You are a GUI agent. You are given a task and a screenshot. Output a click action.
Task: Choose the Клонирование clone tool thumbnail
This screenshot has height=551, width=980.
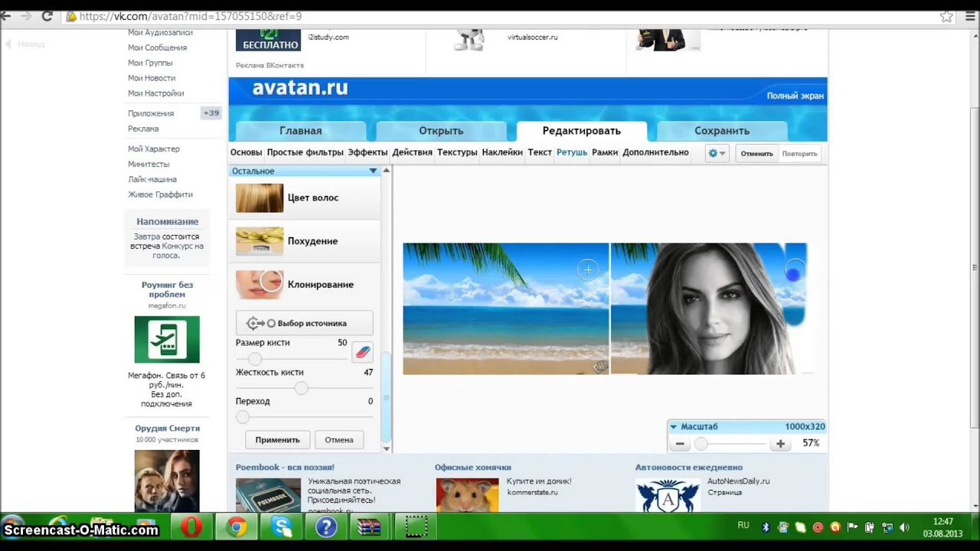click(260, 285)
